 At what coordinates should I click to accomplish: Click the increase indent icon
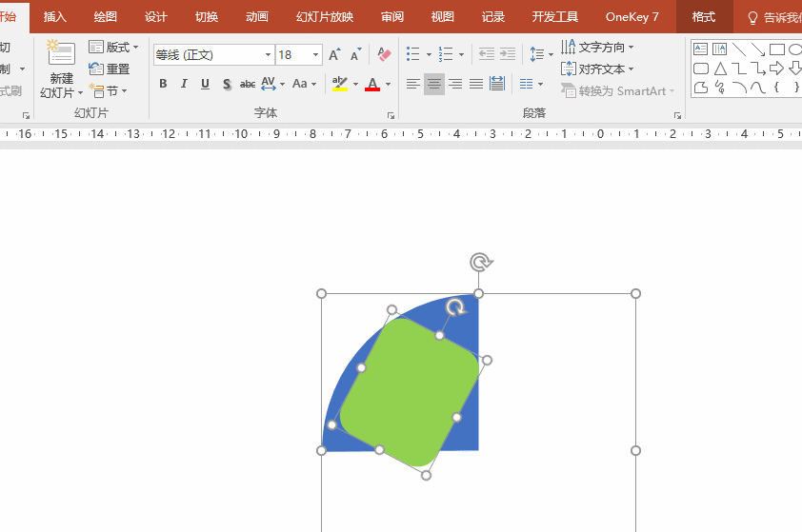pyautogui.click(x=508, y=54)
